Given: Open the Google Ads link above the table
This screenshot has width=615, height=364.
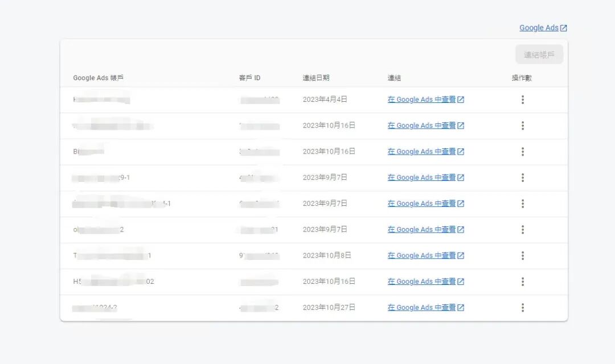Looking at the screenshot, I should [543, 28].
